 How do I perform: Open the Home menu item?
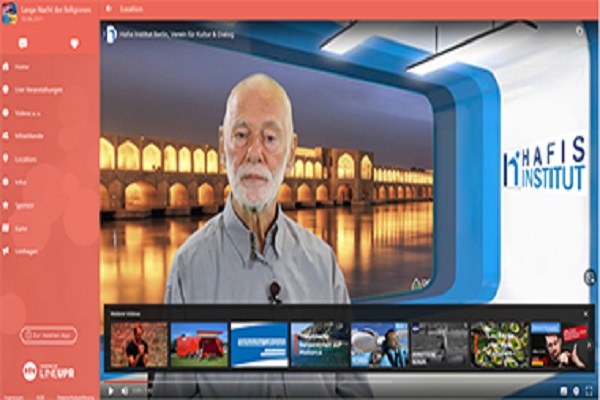pyautogui.click(x=21, y=66)
